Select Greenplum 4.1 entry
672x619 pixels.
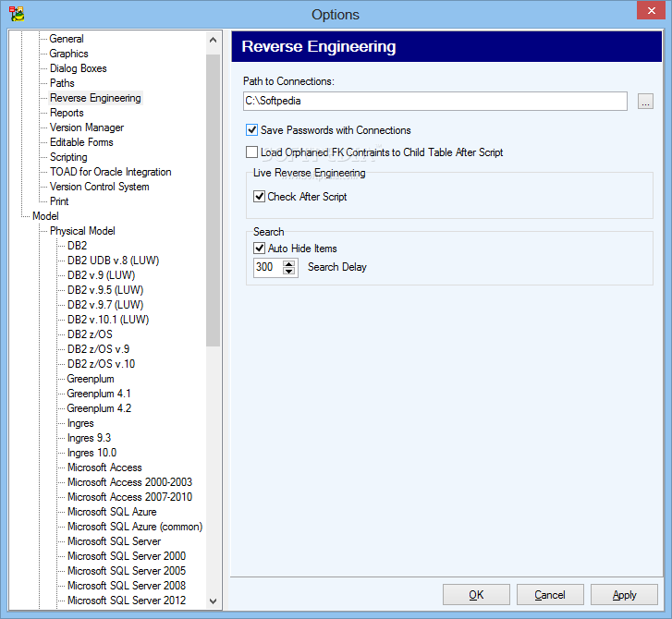[99, 394]
